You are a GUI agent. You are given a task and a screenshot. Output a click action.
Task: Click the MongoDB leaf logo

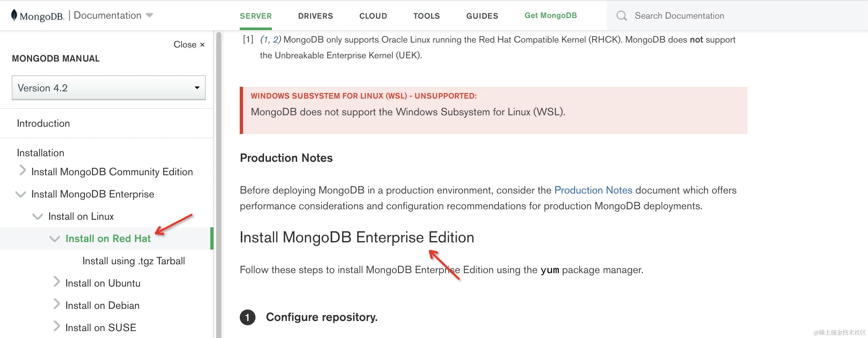coord(14,15)
